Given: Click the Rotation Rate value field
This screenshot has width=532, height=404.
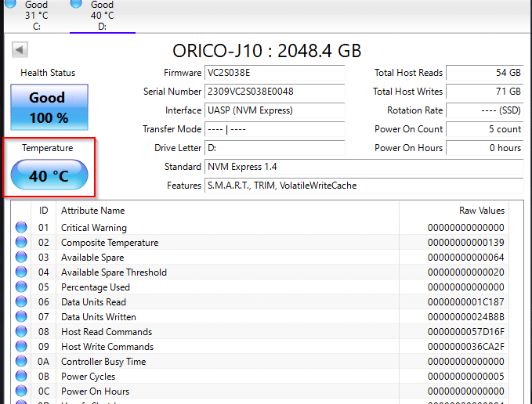Looking at the screenshot, I should coord(485,110).
